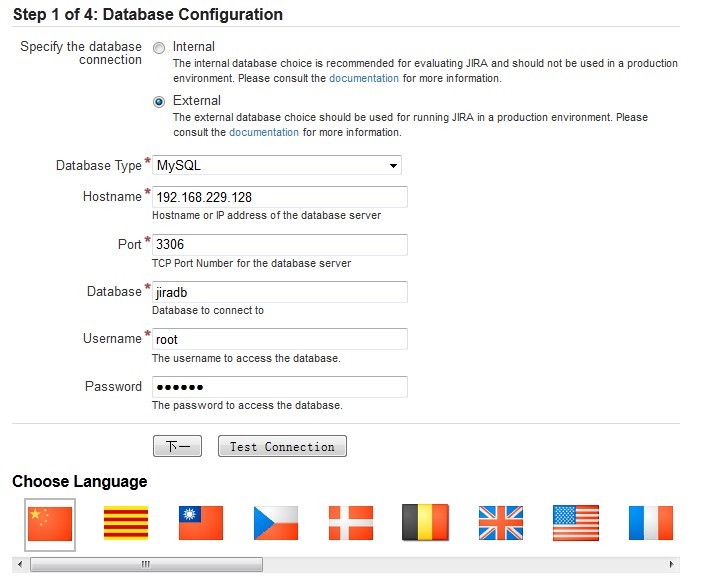
Task: Open documentation link under External option
Action: tap(264, 132)
